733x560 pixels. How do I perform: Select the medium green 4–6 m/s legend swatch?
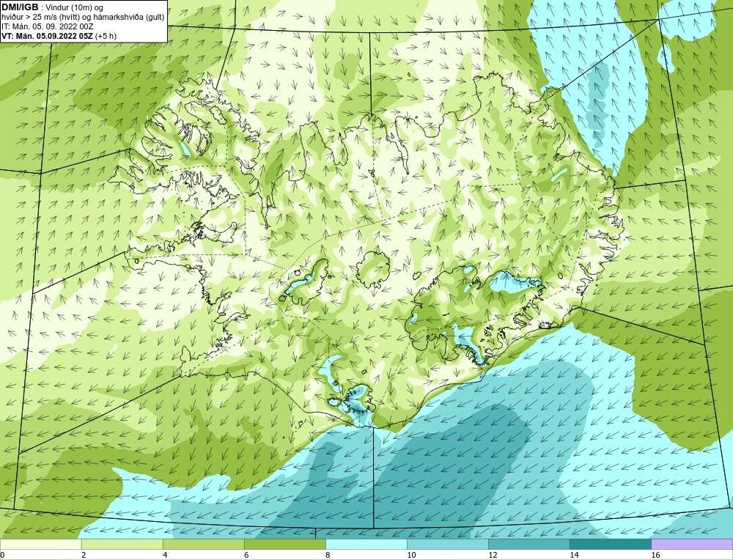(x=203, y=544)
